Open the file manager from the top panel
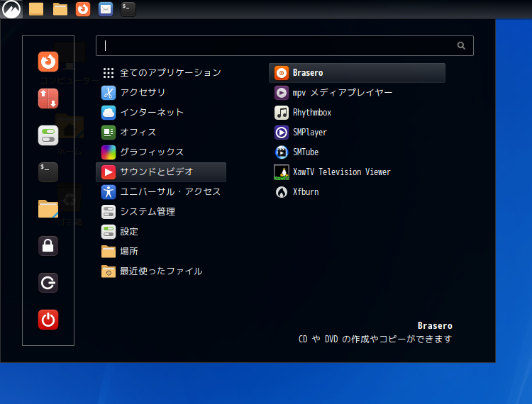The height and width of the screenshot is (404, 532). point(60,9)
